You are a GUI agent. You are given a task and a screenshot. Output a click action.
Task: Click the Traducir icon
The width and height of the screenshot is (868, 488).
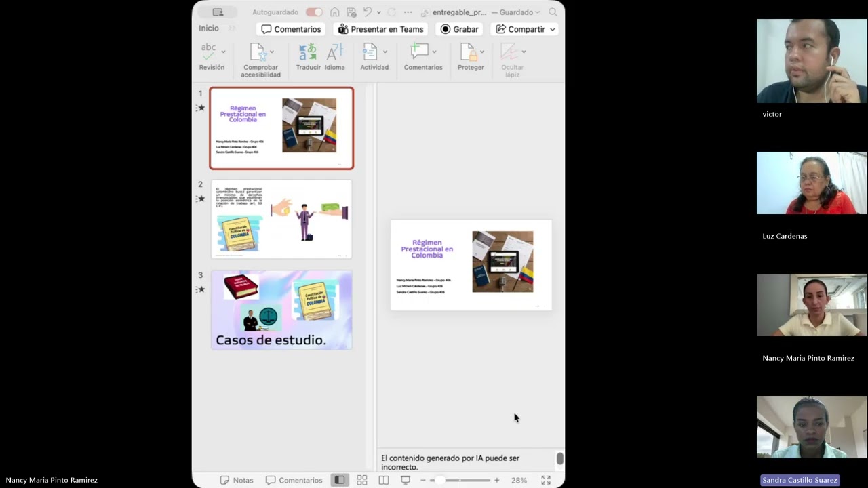[x=308, y=52]
